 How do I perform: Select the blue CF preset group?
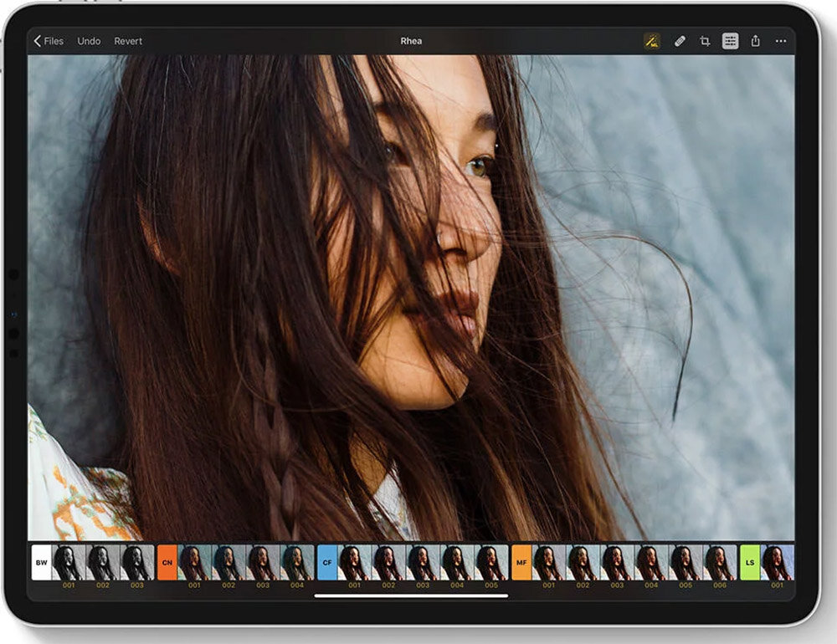pyautogui.click(x=327, y=562)
